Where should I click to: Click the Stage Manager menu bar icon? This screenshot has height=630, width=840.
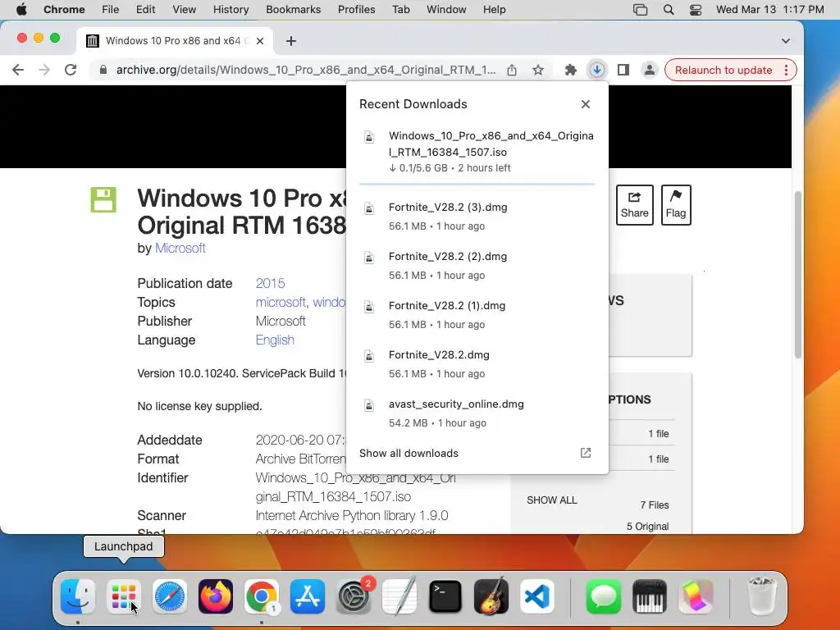point(640,10)
